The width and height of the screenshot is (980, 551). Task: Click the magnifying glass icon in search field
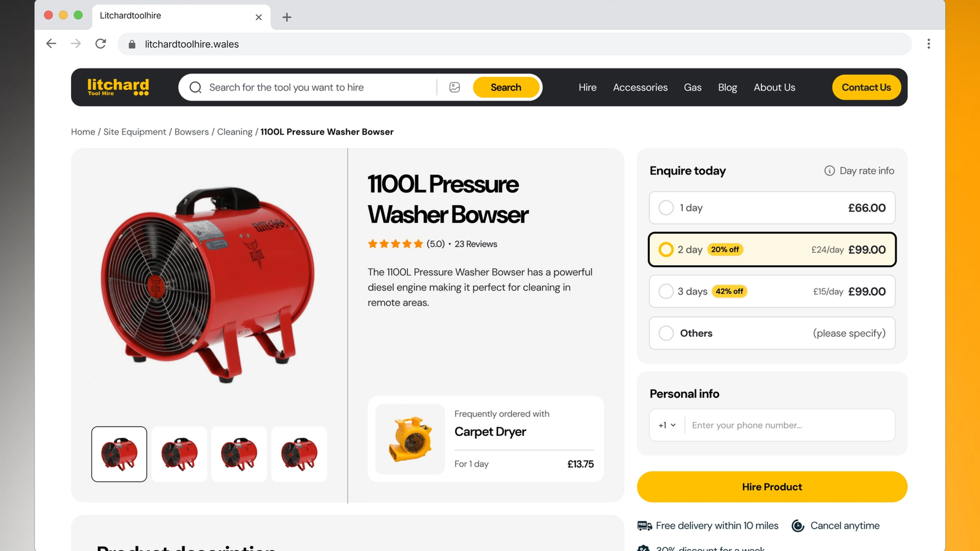point(195,87)
